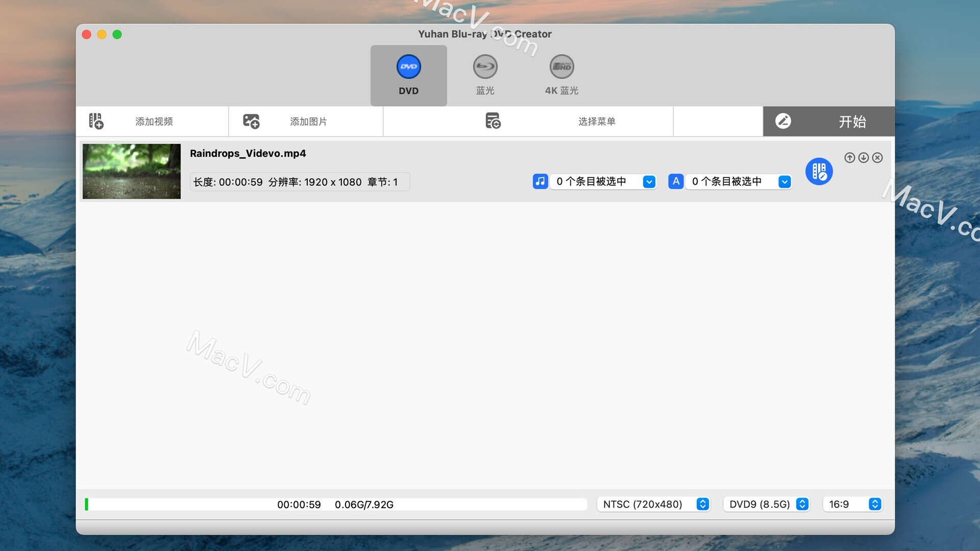Open the subtitle 0 个条目被选中 dropdown
Viewport: 980px width, 551px height.
(x=739, y=181)
